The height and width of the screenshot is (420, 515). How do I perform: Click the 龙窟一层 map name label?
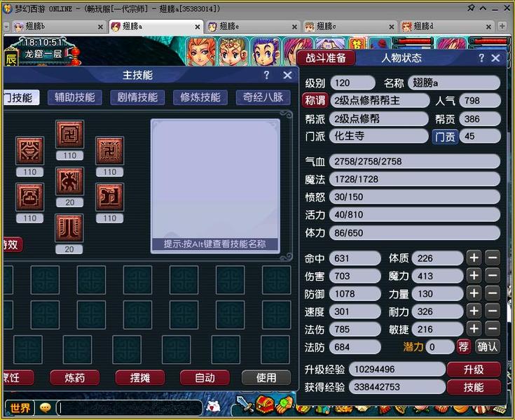pos(43,54)
